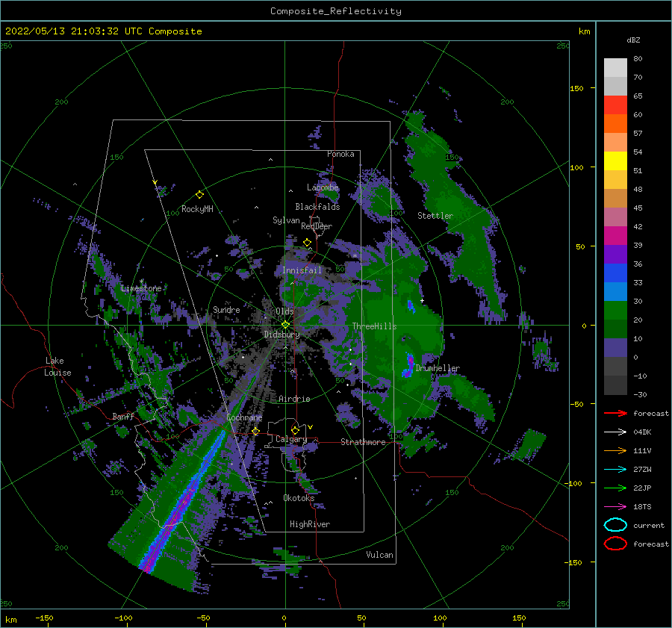The image size is (672, 628).
Task: Click the Lake Louise label
Action: click(x=57, y=367)
